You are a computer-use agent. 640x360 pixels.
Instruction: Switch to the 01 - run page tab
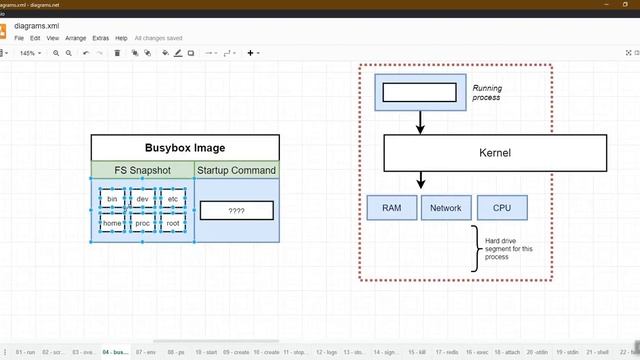pyautogui.click(x=25, y=352)
